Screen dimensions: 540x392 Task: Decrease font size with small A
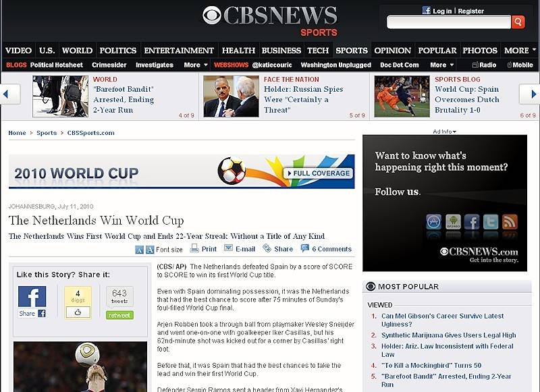click(139, 250)
